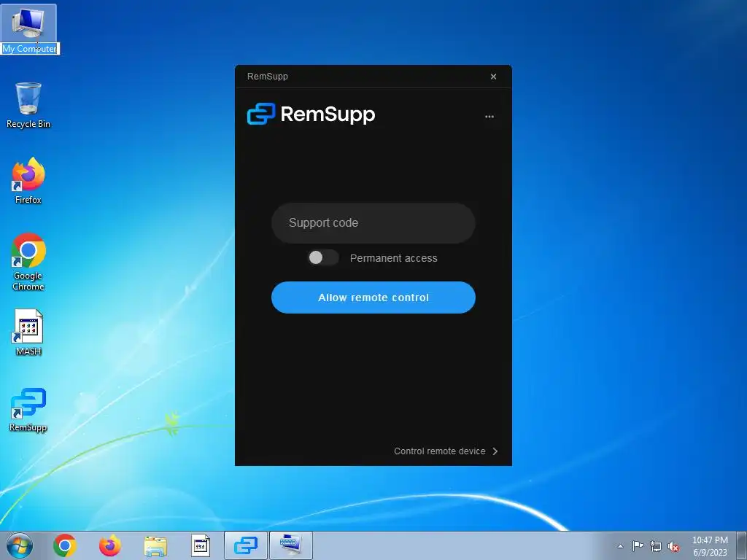747x560 pixels.
Task: Click the on-screen keyboard computer icon in taskbar
Action: (x=291, y=545)
